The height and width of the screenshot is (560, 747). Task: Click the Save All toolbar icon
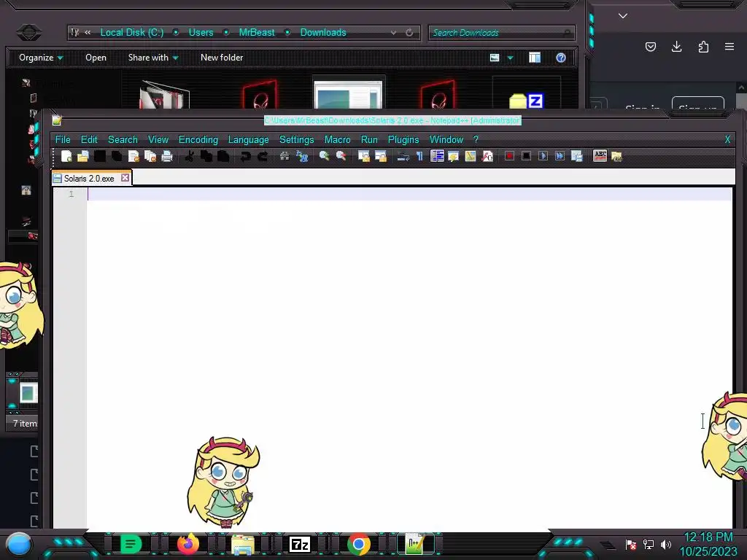[117, 156]
